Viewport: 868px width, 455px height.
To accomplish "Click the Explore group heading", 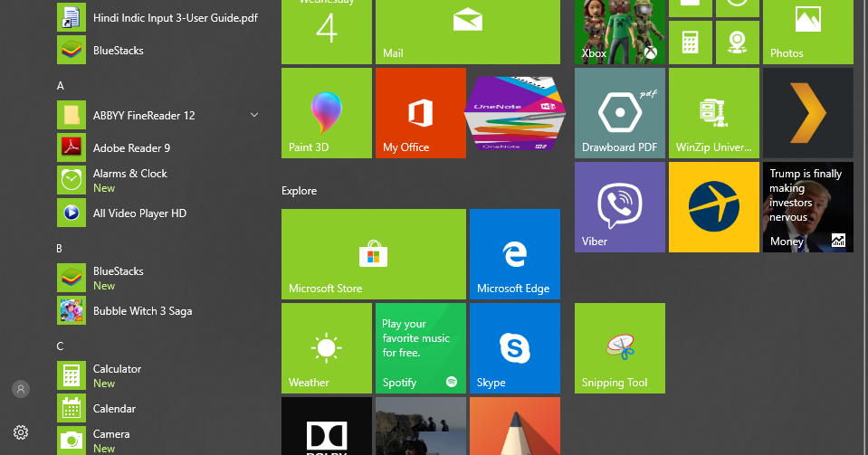I will 299,191.
